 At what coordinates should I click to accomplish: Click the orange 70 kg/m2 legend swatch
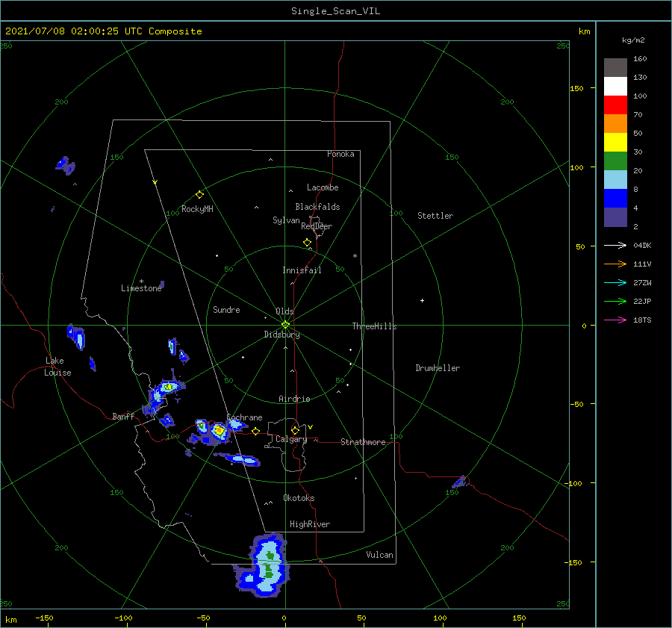click(615, 123)
